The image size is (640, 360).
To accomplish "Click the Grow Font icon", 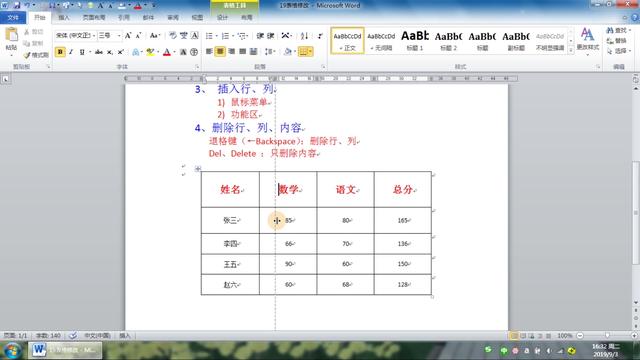I will pyautogui.click(x=128, y=36).
